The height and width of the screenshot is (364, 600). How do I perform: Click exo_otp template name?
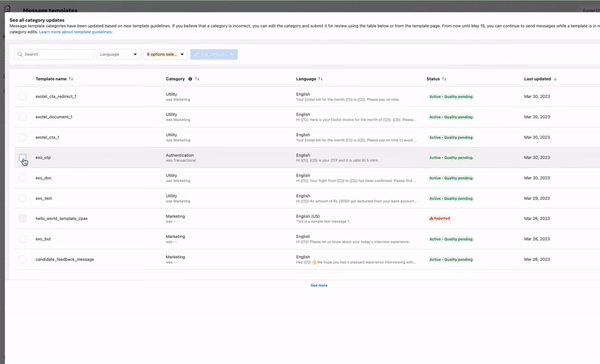click(43, 157)
